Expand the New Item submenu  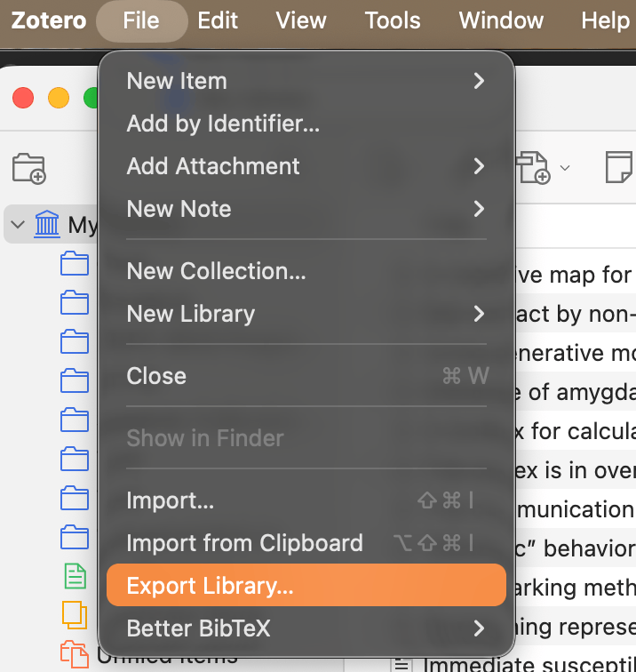306,81
